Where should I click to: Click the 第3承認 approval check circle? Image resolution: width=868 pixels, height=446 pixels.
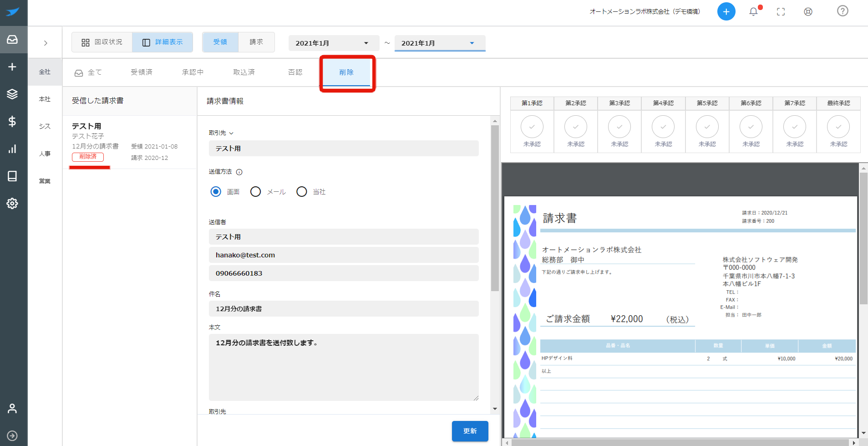(619, 127)
